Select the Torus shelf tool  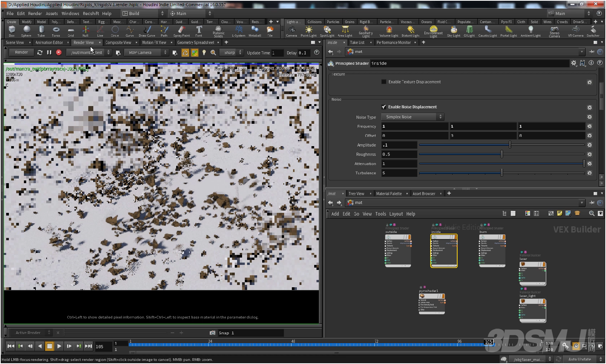coord(56,31)
